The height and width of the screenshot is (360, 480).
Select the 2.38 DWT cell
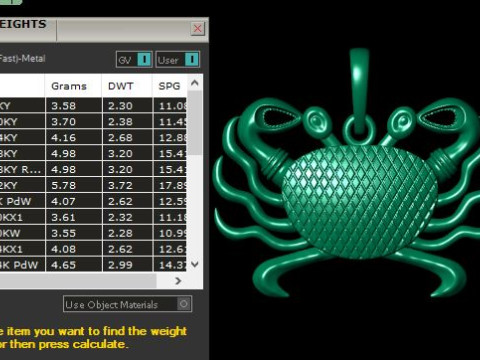pyautogui.click(x=128, y=122)
